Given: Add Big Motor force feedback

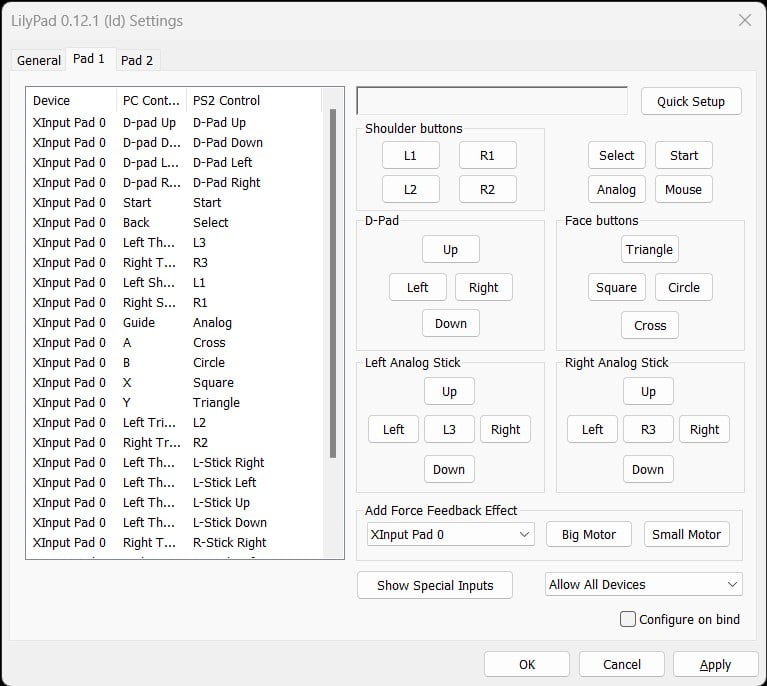Looking at the screenshot, I should pos(588,534).
